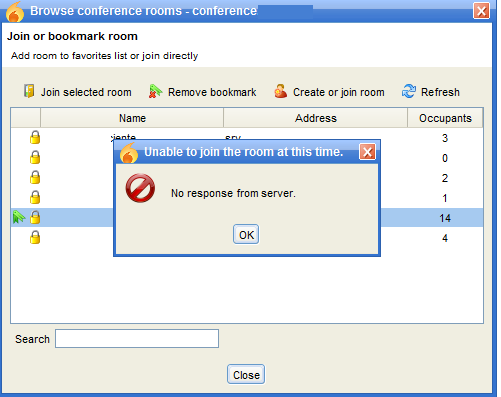Close the 'Unable to join the room' dialog
Viewport: 501px width, 397px height.
367,152
